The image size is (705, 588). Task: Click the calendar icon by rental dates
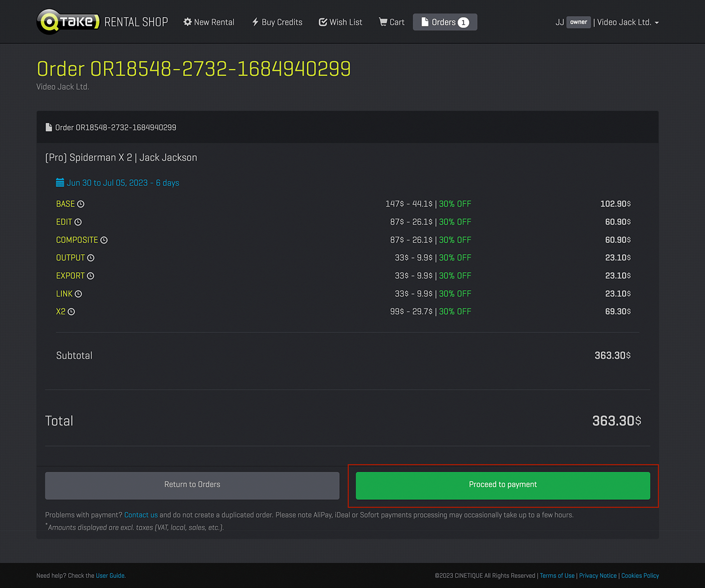60,182
